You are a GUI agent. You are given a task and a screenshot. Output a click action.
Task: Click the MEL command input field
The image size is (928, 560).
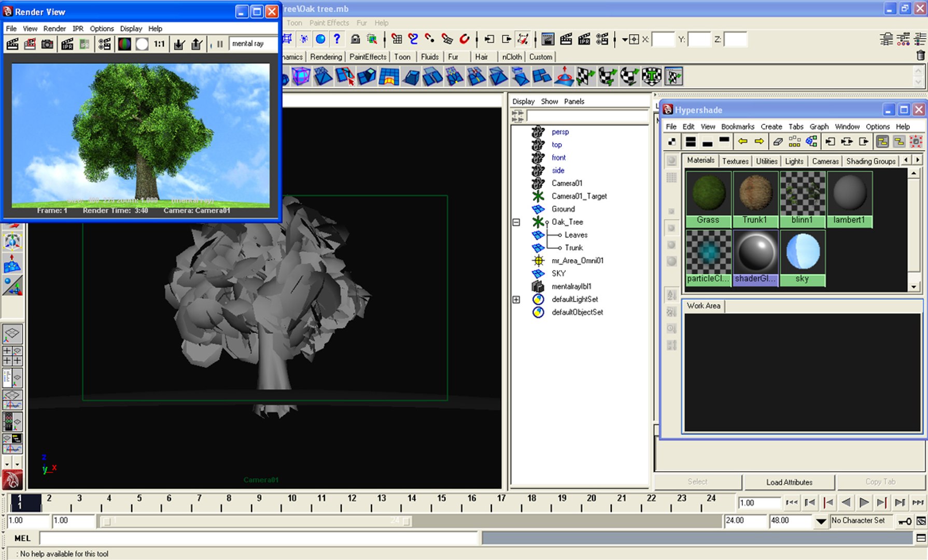(x=259, y=538)
